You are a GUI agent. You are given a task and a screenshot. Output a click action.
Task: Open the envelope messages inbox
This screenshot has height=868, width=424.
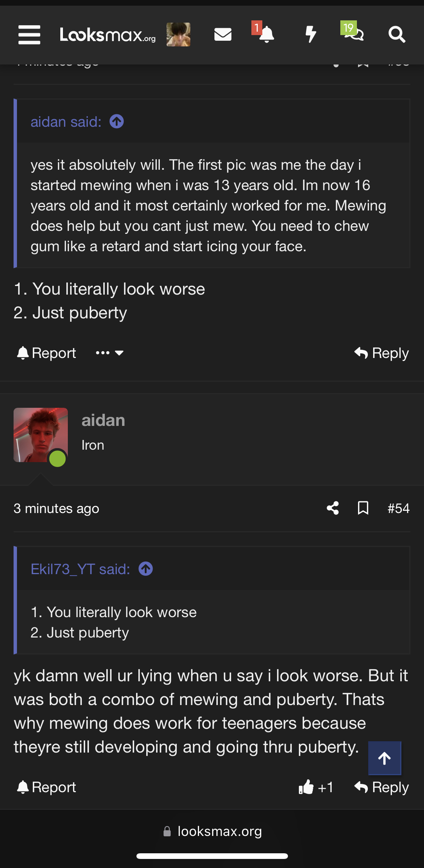[223, 35]
